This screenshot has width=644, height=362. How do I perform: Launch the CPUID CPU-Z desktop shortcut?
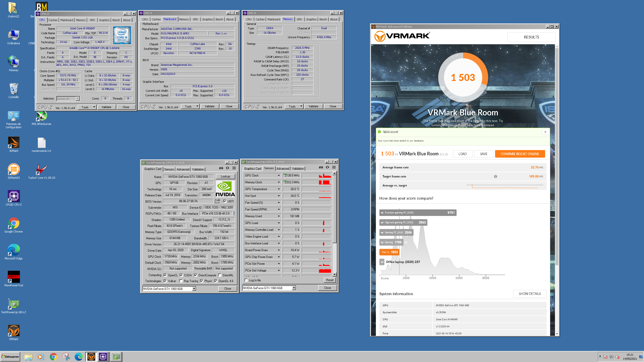pos(14,198)
